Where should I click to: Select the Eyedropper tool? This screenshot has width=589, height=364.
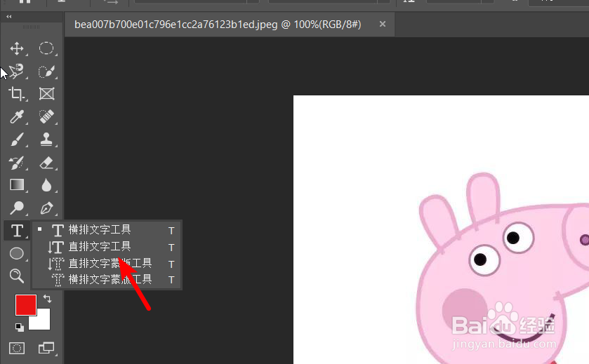(x=17, y=116)
